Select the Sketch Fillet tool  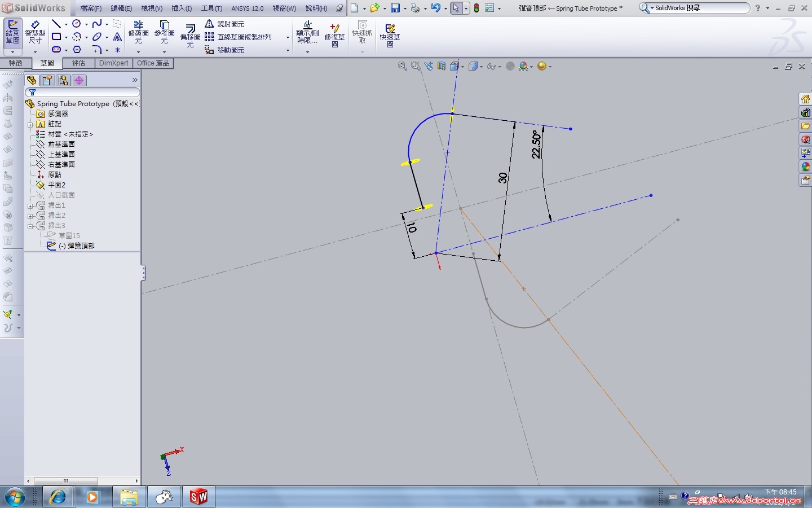(97, 50)
